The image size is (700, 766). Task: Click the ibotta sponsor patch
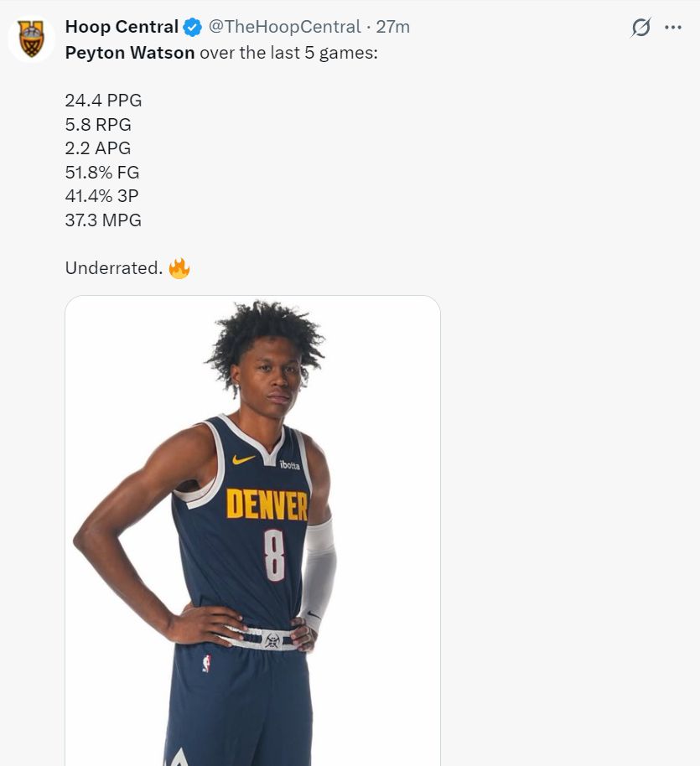[290, 464]
